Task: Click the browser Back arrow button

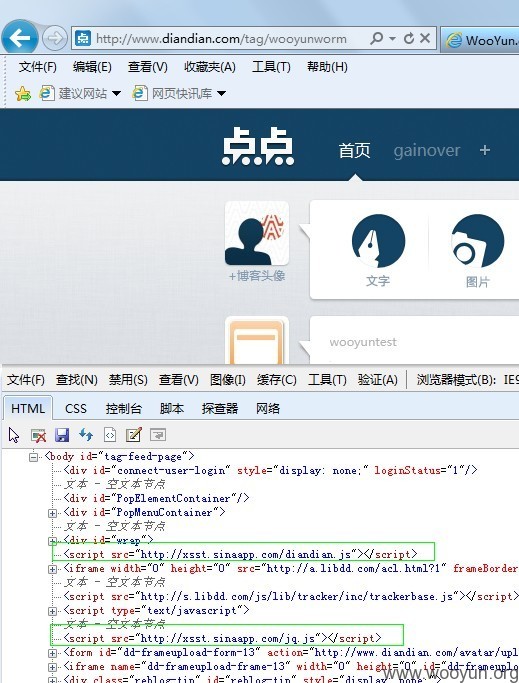Action: tap(20, 37)
